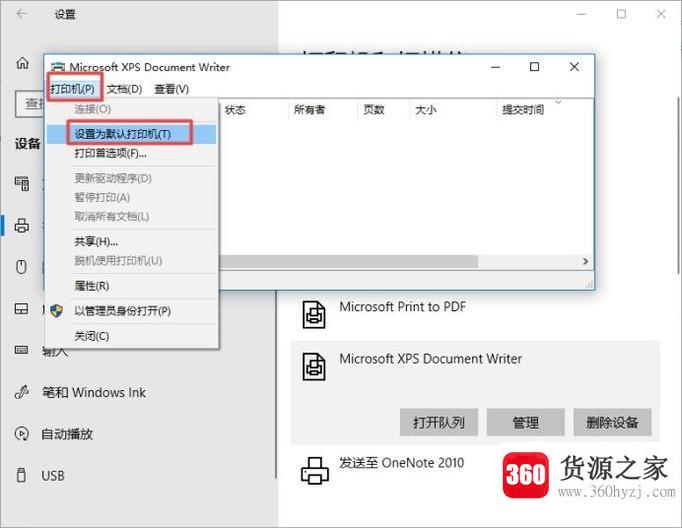
Task: Open the 文档(D) menu
Action: (124, 89)
